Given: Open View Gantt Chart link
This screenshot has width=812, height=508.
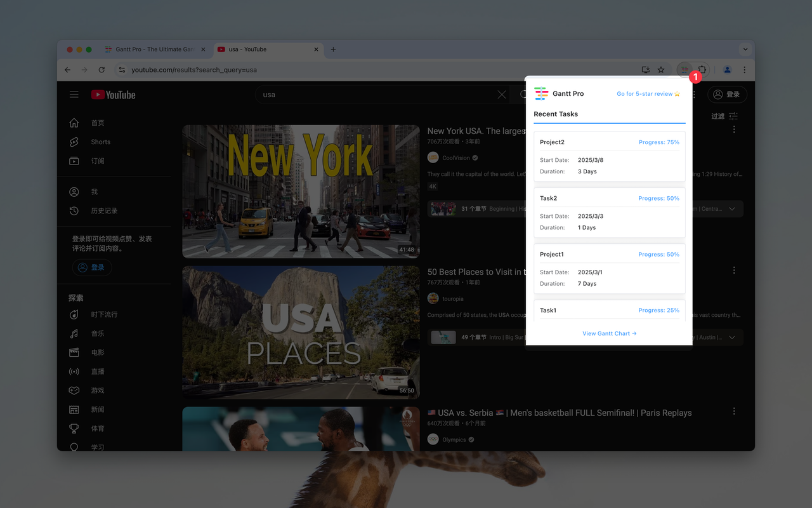Looking at the screenshot, I should (x=609, y=333).
